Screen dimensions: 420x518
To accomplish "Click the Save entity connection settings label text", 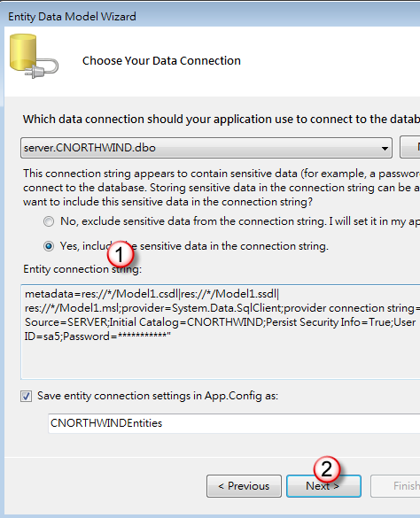I will (x=158, y=396).
